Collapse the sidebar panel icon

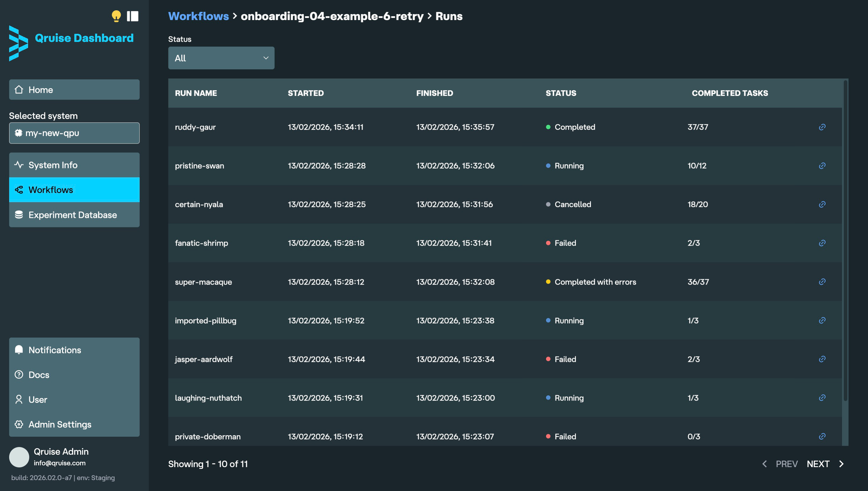click(133, 16)
